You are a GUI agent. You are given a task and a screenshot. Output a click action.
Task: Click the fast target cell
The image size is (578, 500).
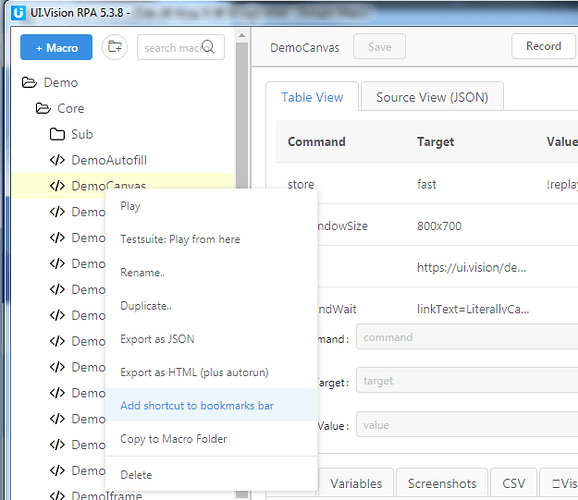tap(426, 184)
